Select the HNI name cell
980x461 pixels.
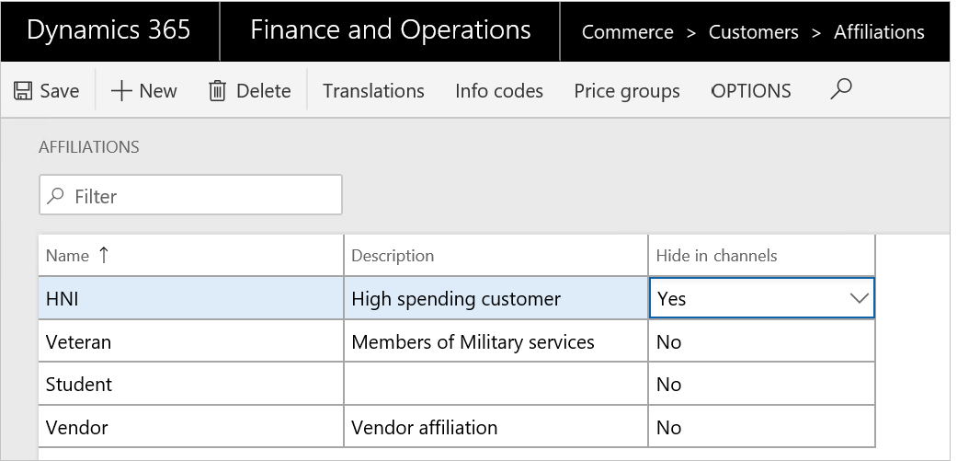pos(190,298)
